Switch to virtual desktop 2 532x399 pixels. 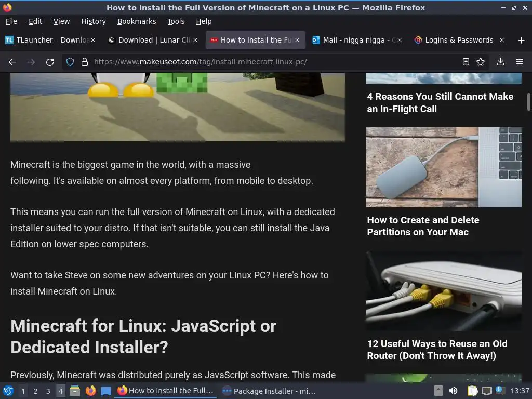click(x=36, y=391)
